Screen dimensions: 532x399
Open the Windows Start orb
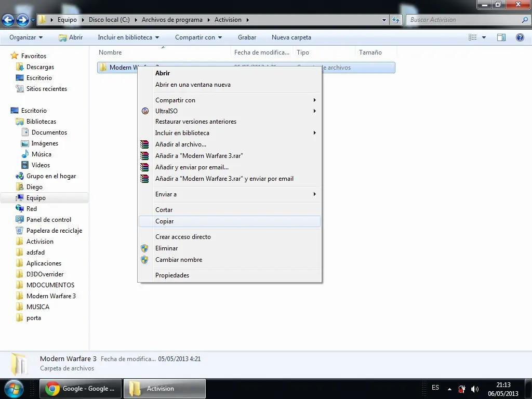tap(14, 389)
